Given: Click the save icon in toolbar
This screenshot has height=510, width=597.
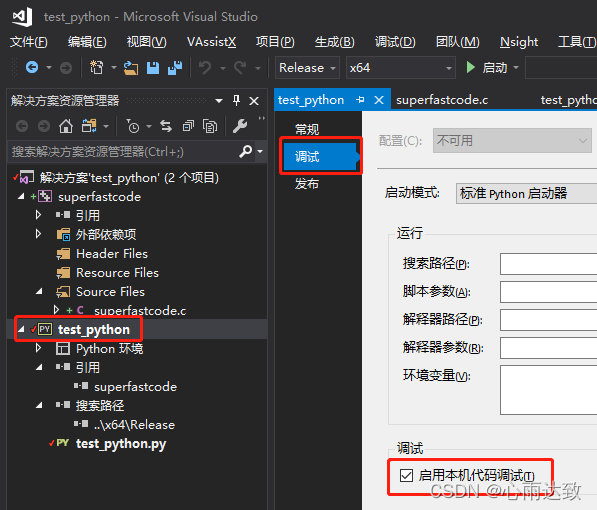Looking at the screenshot, I should (x=153, y=68).
